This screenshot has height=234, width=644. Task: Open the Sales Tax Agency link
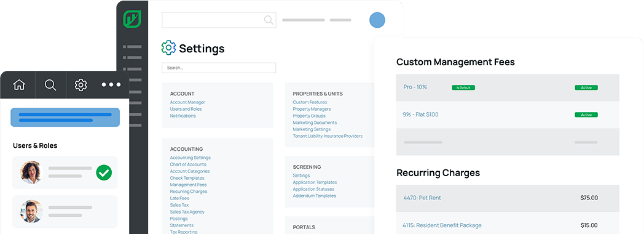187,212
